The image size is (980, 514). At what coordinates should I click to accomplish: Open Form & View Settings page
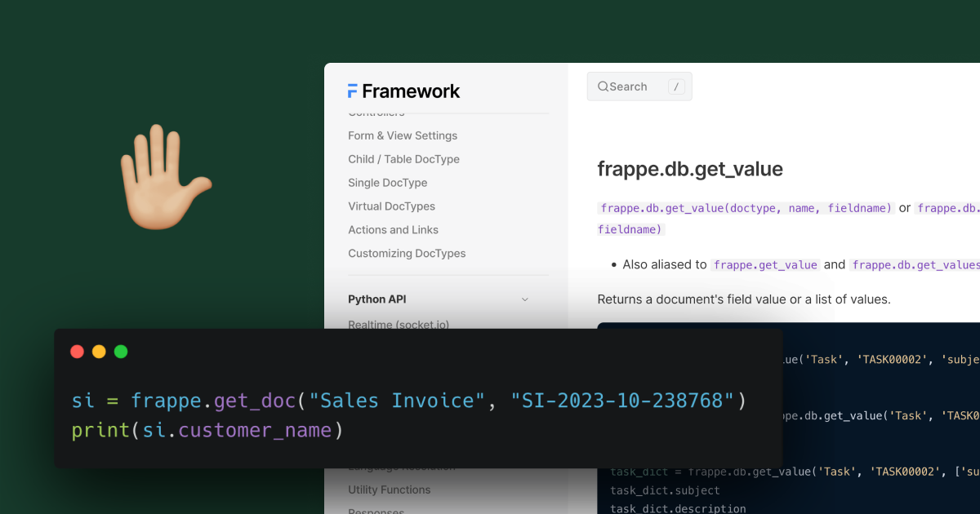tap(403, 135)
